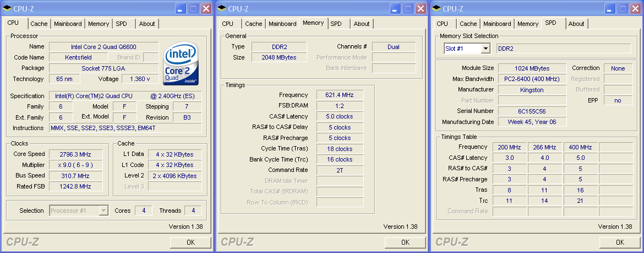This screenshot has height=253, width=644.
Task: Click the Correction None value
Action: pos(618,68)
